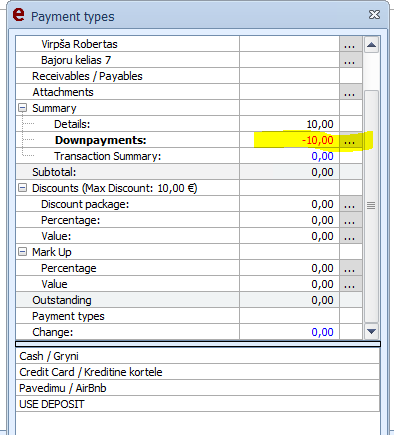The height and width of the screenshot is (435, 394).
Task: Click Downpayments value -10,00
Action: point(317,140)
